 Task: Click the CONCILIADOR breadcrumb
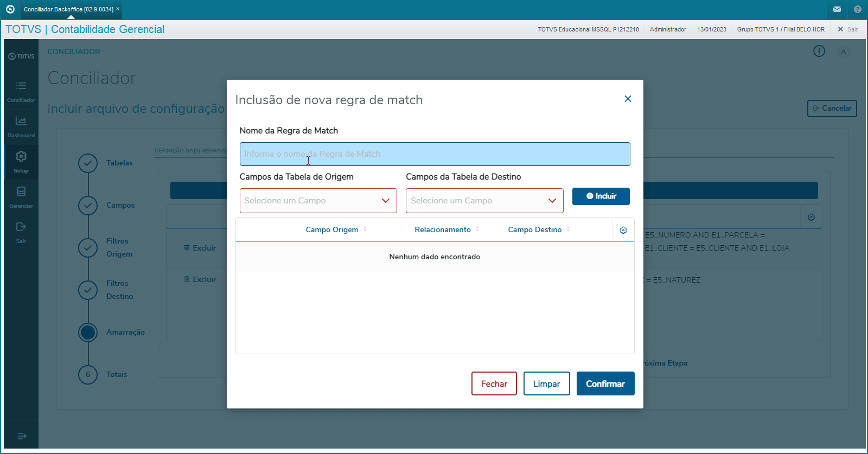click(74, 52)
